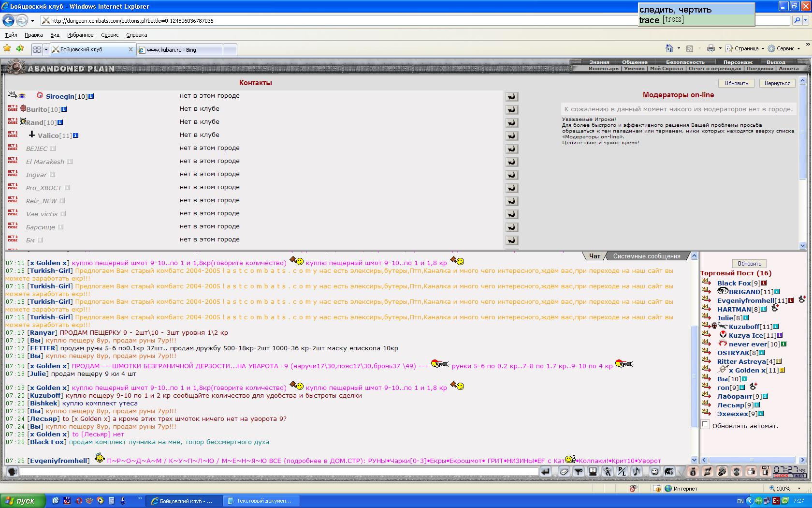Screen dimensions: 812x508
Task: Click the chat filter funnel icon
Action: (578, 471)
